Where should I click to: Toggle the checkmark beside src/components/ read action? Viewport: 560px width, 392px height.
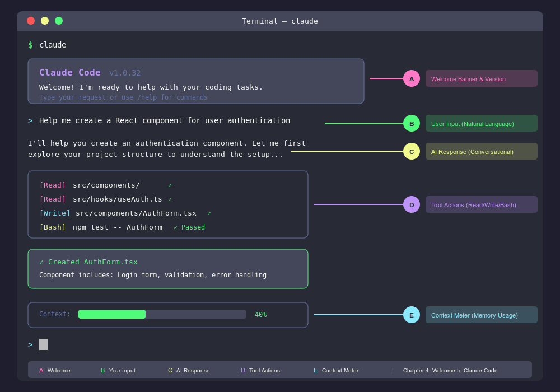pyautogui.click(x=171, y=185)
